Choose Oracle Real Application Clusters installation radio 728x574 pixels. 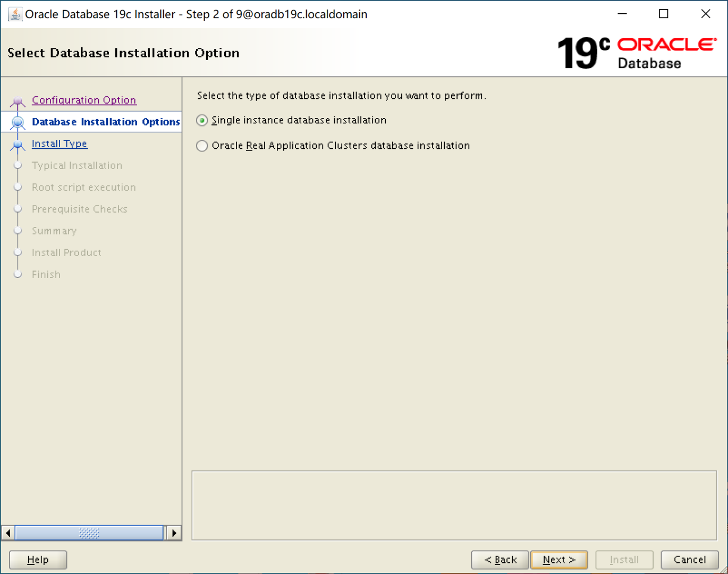[x=202, y=146]
